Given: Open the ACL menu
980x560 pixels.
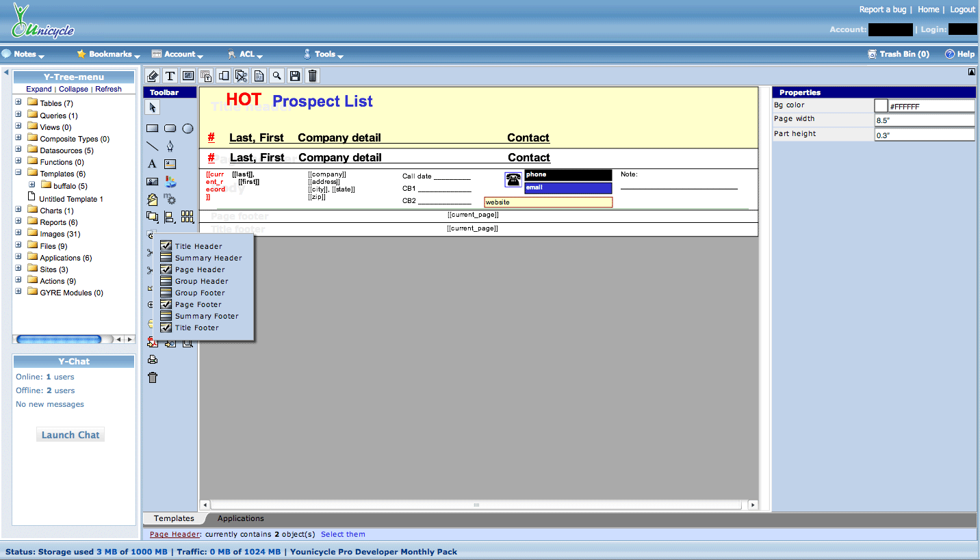Looking at the screenshot, I should 246,54.
